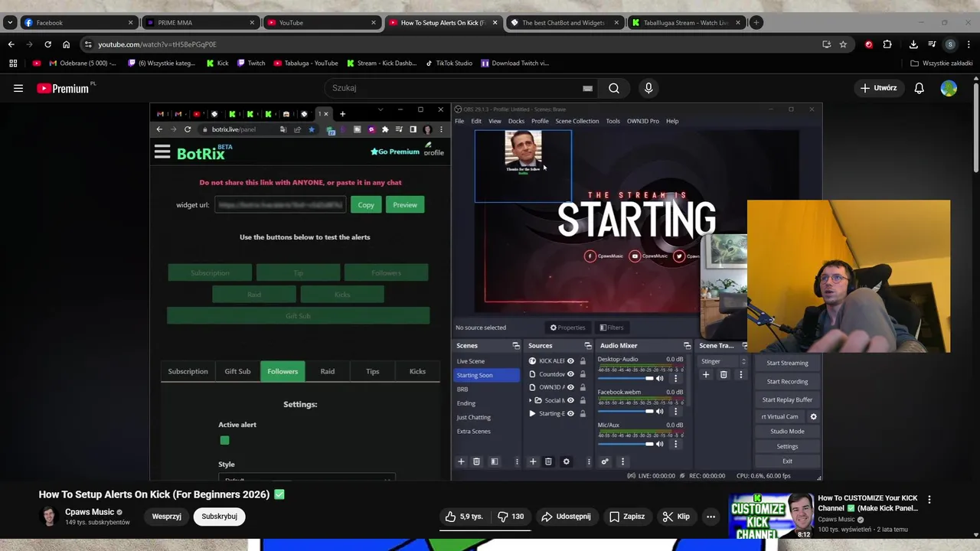Click the Wesprzyj button
The height and width of the screenshot is (551, 980).
(x=167, y=517)
